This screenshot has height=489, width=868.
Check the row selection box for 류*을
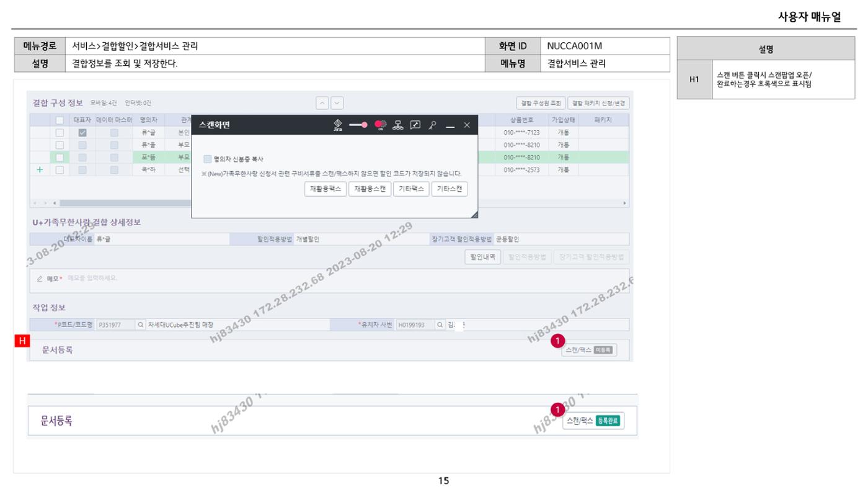60,145
